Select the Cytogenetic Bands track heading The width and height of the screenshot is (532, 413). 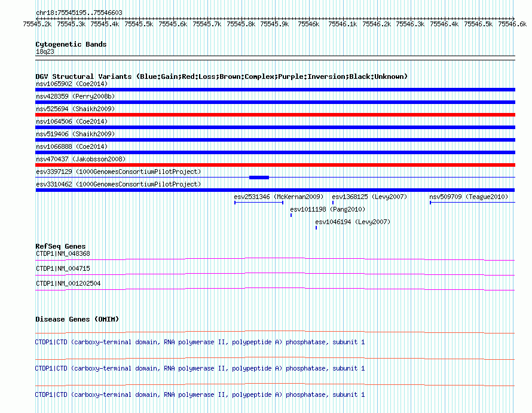(71, 44)
